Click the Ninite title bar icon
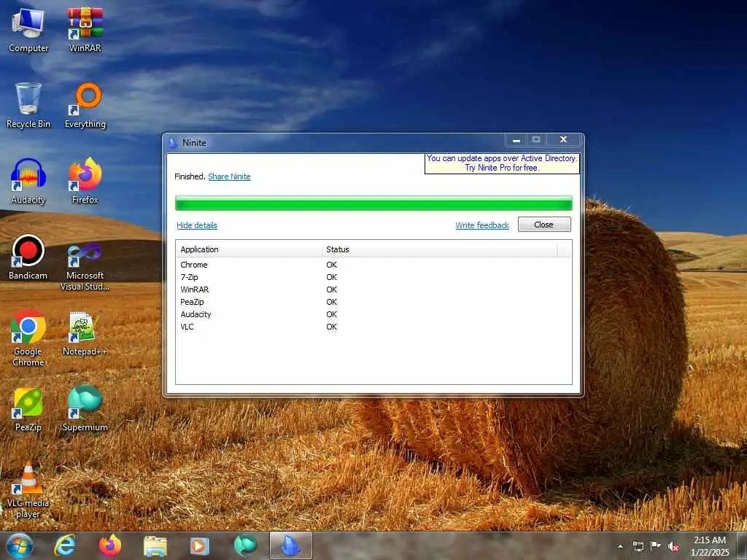 pos(173,142)
